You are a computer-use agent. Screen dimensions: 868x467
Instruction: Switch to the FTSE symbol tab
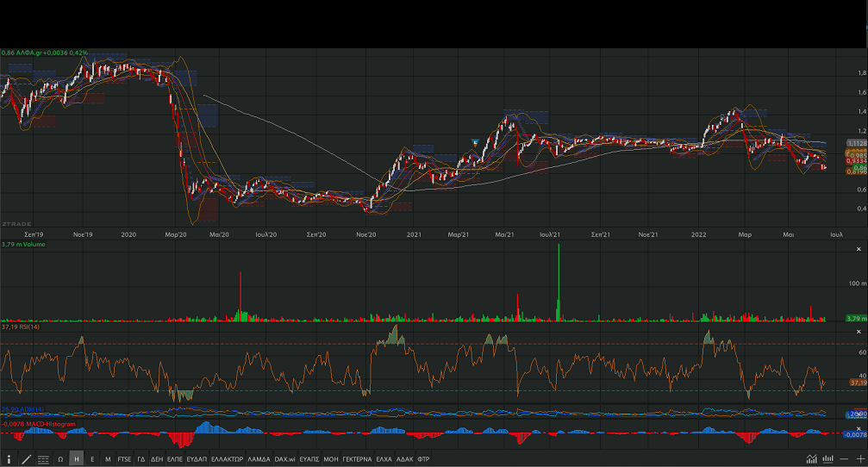tap(125, 459)
